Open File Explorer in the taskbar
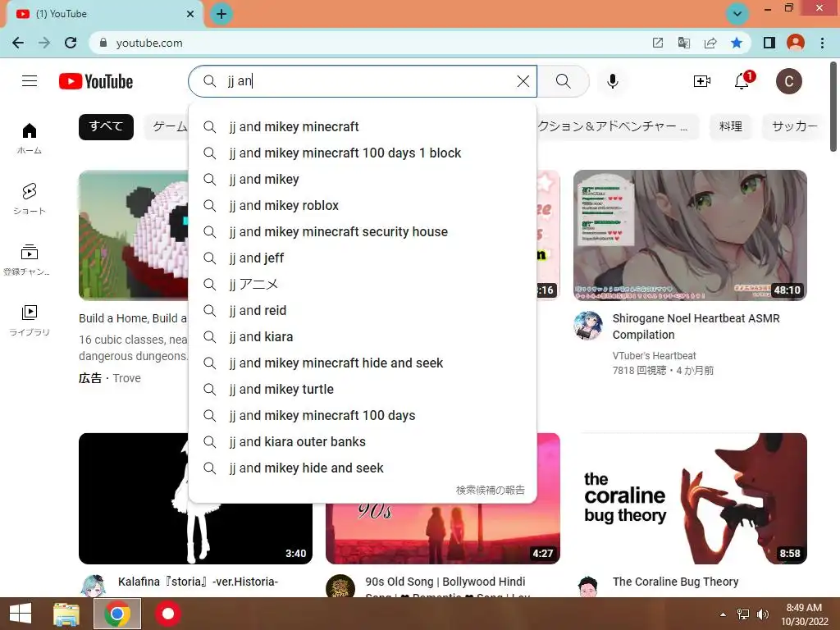The image size is (840, 630). coord(66,614)
